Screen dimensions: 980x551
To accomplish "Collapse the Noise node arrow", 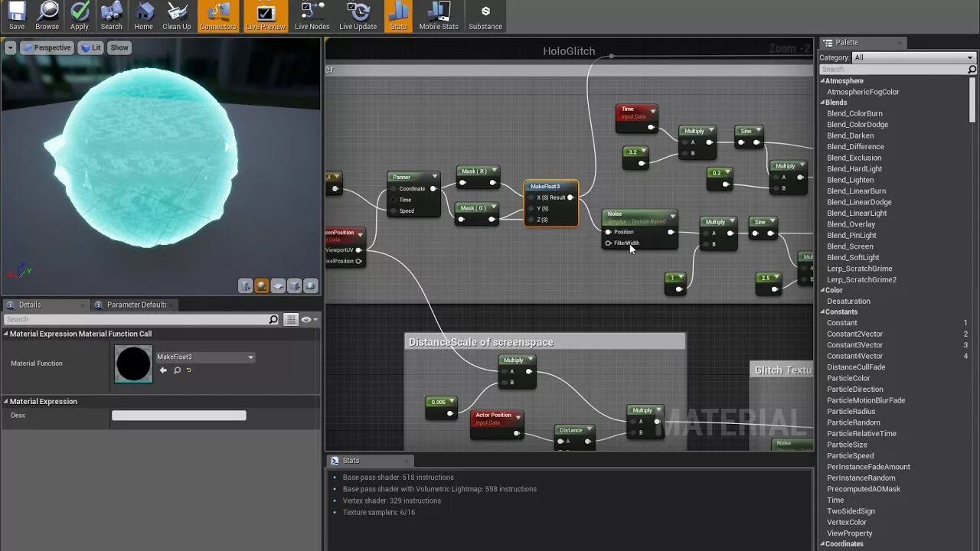I will point(672,217).
